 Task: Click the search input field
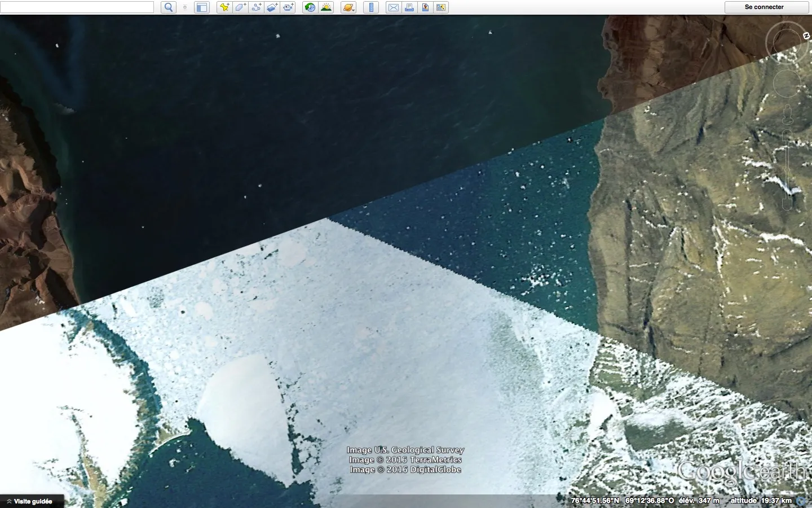(77, 7)
